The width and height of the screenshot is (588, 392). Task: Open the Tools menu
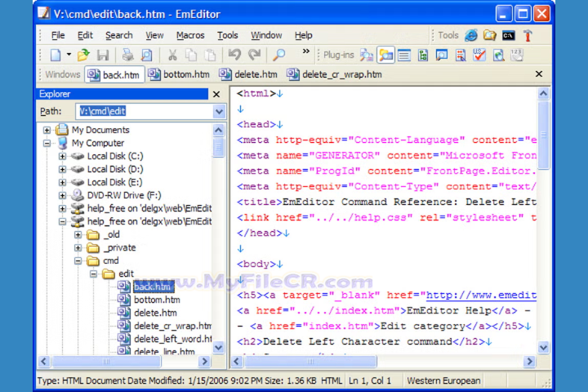click(228, 35)
